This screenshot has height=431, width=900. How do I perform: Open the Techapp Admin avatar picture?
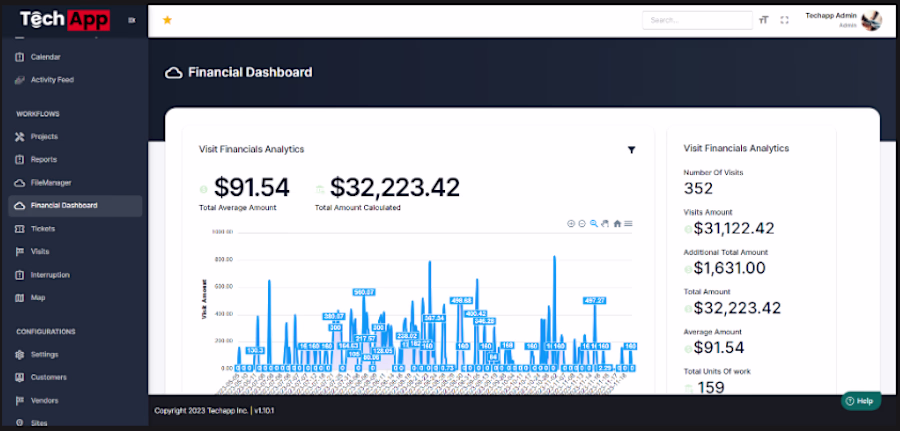871,20
